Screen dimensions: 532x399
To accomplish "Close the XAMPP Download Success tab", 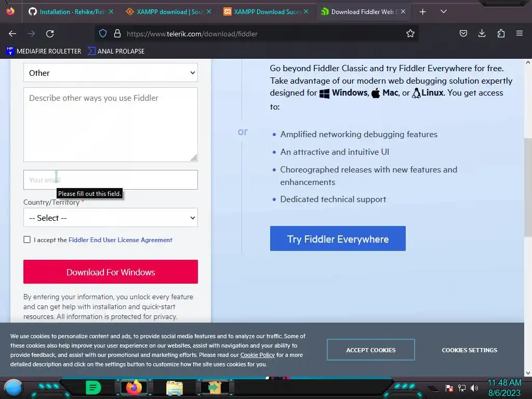I will point(305,11).
